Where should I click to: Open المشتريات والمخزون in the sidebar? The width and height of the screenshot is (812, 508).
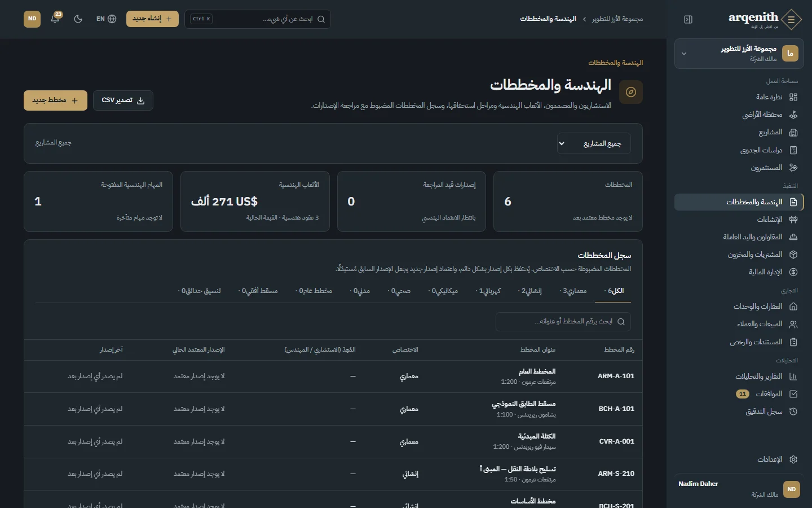(739, 255)
